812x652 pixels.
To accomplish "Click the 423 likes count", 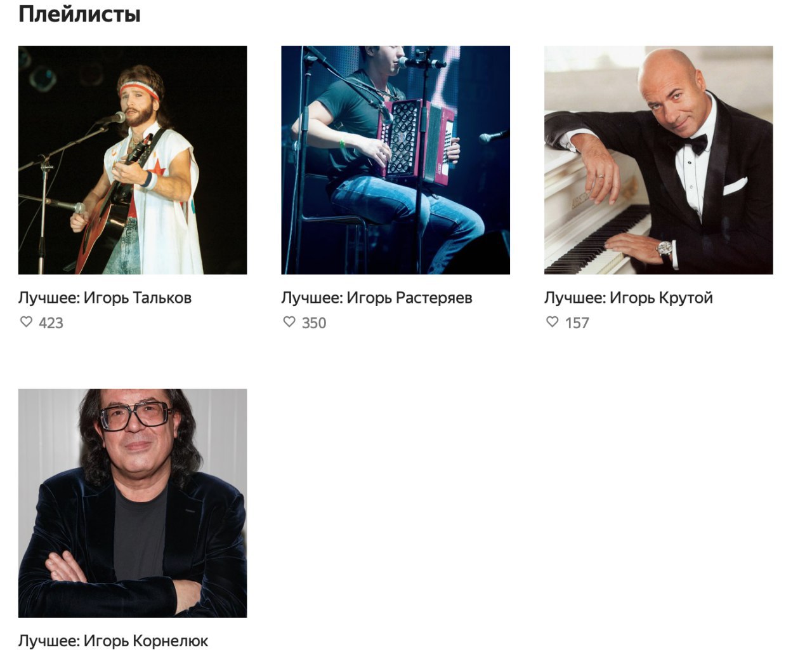I will pyautogui.click(x=51, y=323).
